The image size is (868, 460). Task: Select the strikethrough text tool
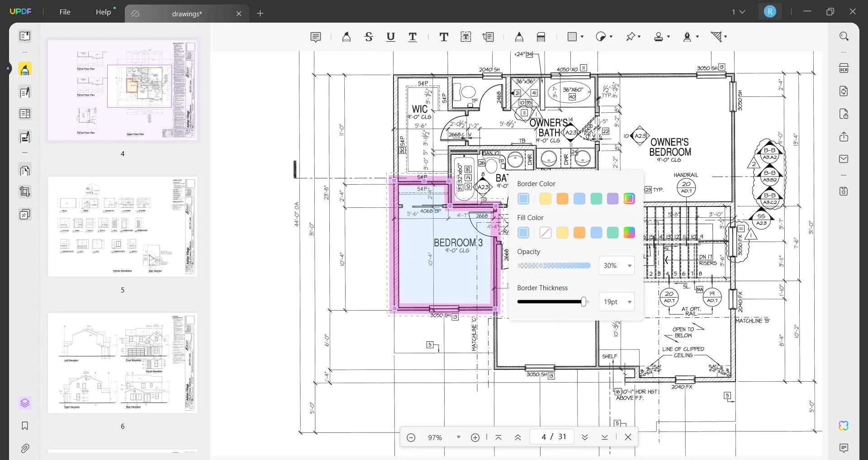(x=369, y=37)
